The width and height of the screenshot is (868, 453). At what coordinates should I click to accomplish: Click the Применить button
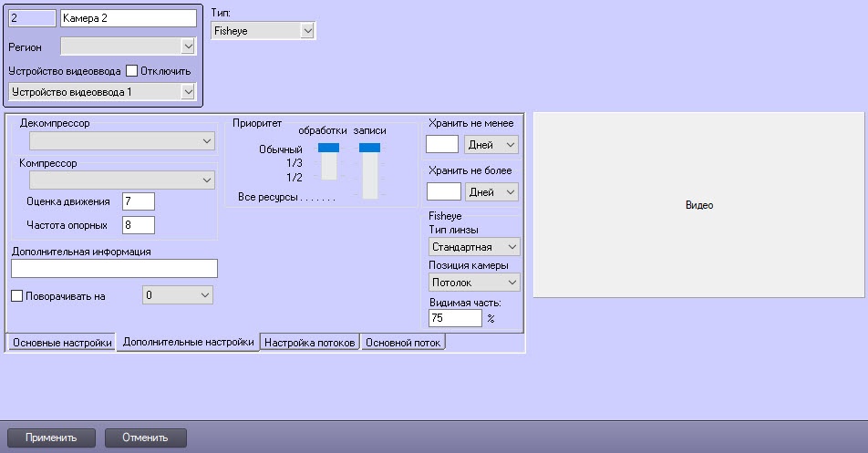point(50,438)
